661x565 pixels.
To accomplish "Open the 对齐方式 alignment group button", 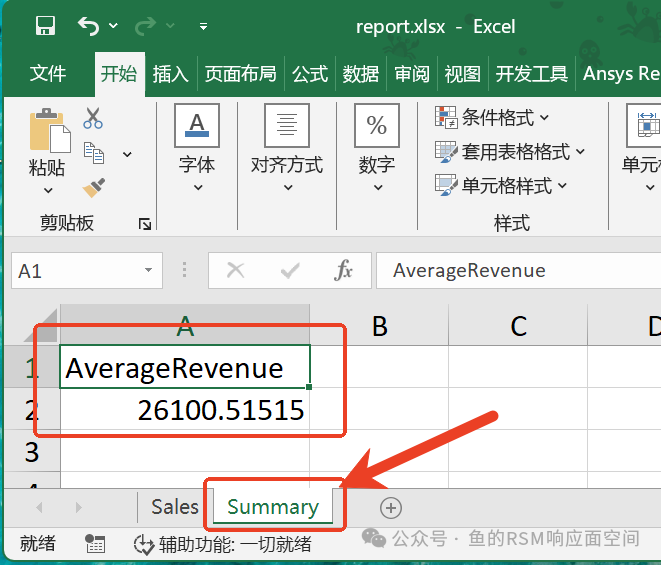I will [x=287, y=125].
